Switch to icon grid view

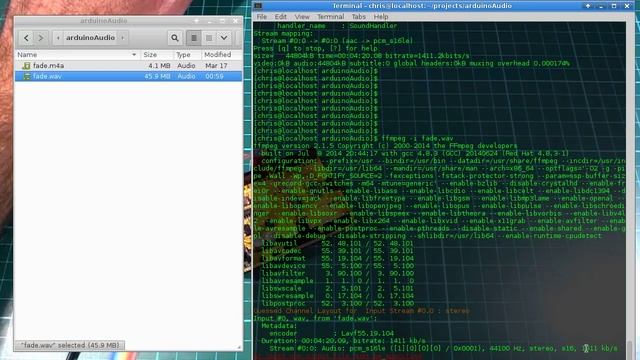209,38
